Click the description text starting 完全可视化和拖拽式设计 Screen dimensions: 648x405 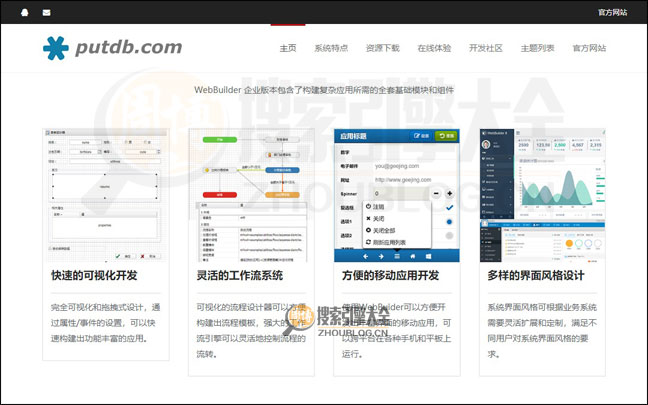pos(105,323)
